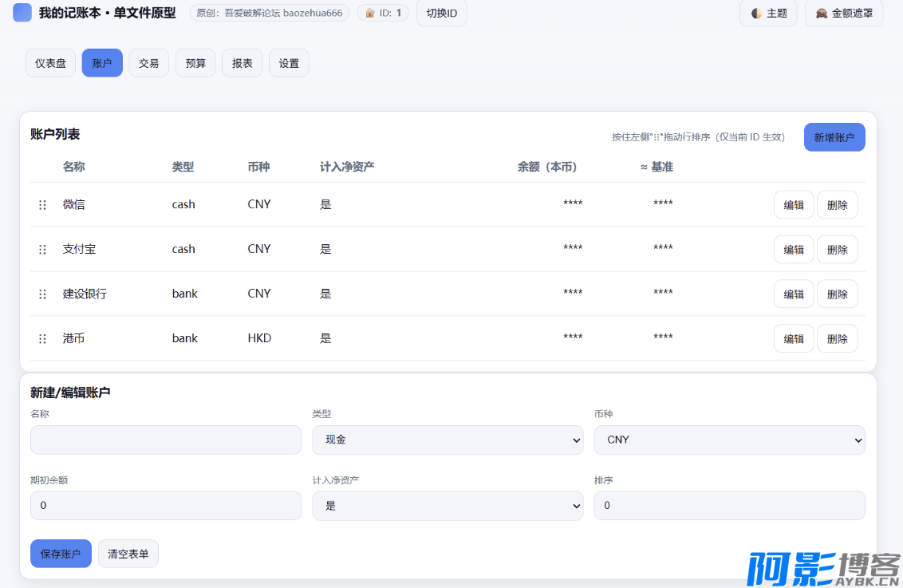Switch to the 仪表盘 tab
This screenshot has height=588, width=903.
point(51,63)
